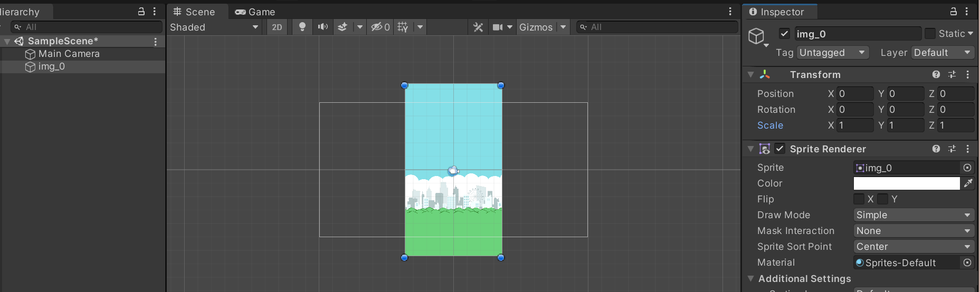Click the img_0 object name field
The width and height of the screenshot is (980, 292).
point(858,34)
